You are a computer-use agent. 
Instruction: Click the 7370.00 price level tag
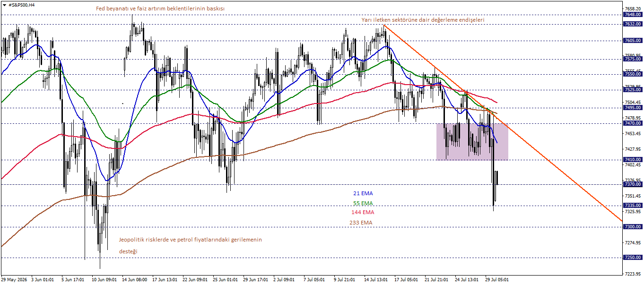633,184
